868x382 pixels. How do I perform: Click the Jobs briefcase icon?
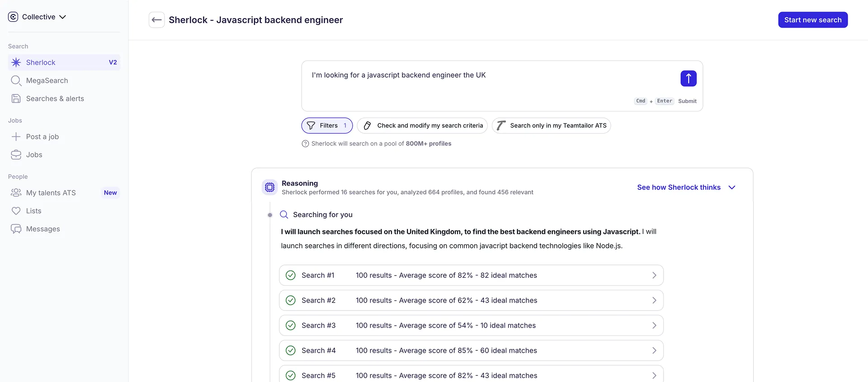pos(16,154)
